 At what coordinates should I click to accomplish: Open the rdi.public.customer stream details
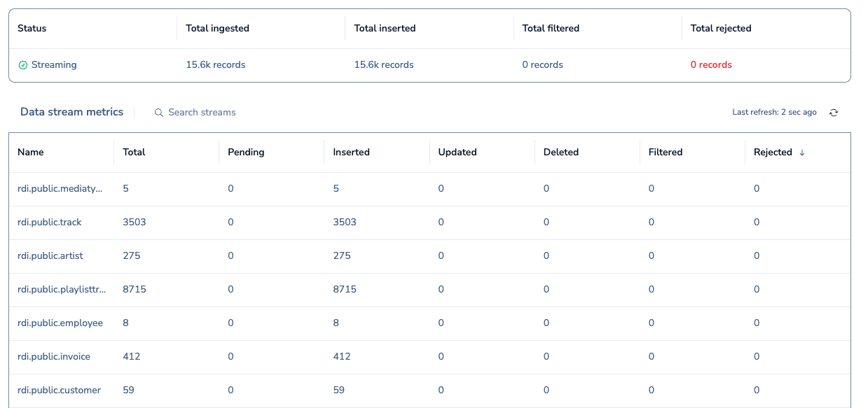[x=59, y=390]
